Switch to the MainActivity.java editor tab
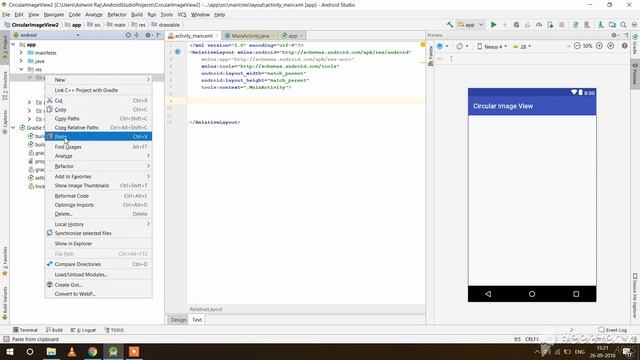640x360 pixels. [x=250, y=36]
